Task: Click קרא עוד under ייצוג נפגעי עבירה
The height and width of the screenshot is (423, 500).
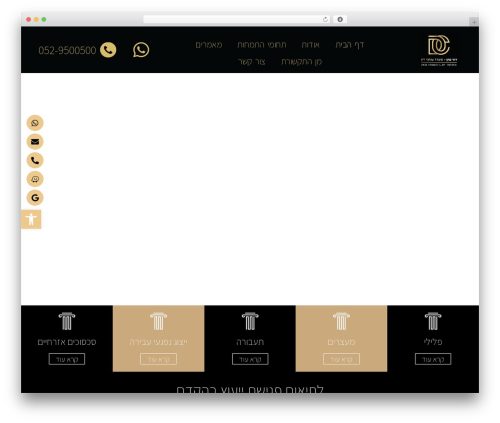Action: click(x=158, y=359)
